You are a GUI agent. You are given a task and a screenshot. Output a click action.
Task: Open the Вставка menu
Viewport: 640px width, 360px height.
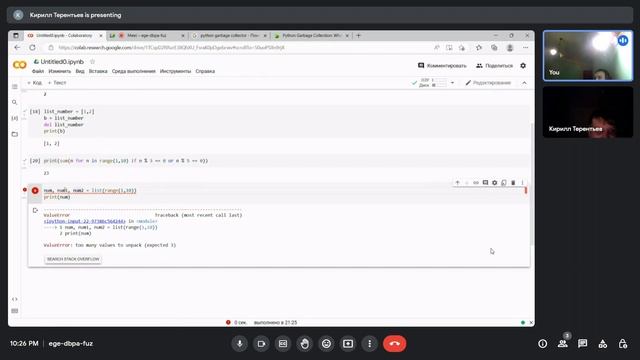(x=98, y=71)
